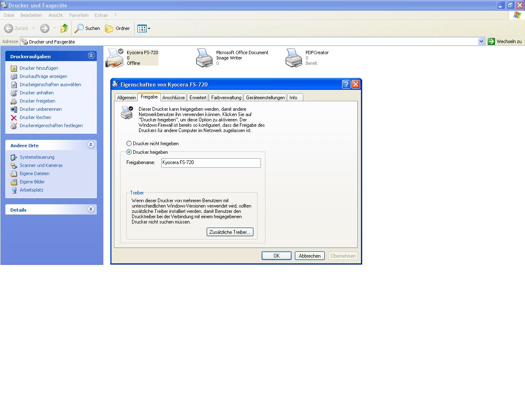
Task: Collapse the Druckeraufgaben panel
Action: (91, 56)
